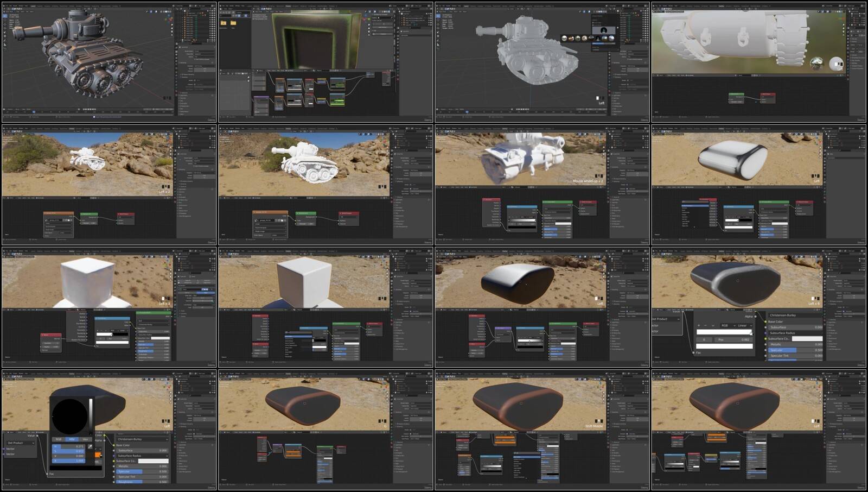Pick the first HDRI sphere in the shading popover
The image size is (868, 492).
[x=565, y=38]
